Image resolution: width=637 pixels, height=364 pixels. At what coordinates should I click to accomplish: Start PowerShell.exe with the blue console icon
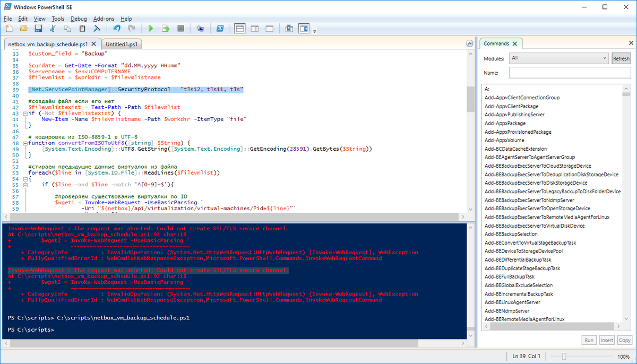[x=220, y=29]
